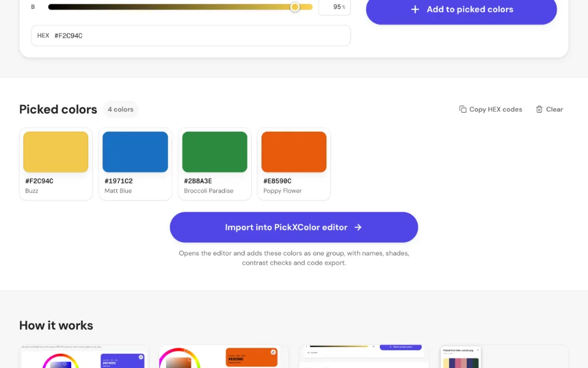Viewport: 588px width, 368px height.
Task: Click the How it works heading
Action: point(56,325)
